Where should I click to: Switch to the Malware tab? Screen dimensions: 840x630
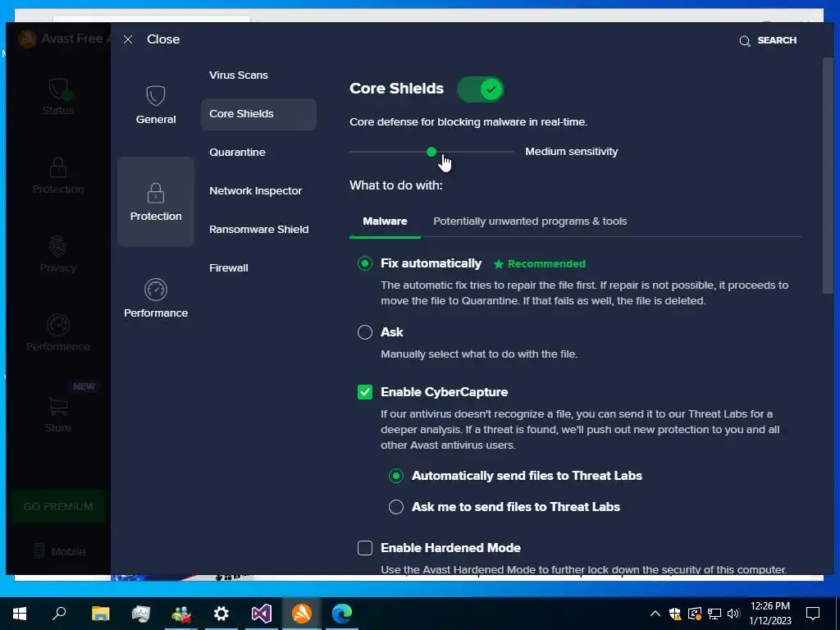(385, 221)
